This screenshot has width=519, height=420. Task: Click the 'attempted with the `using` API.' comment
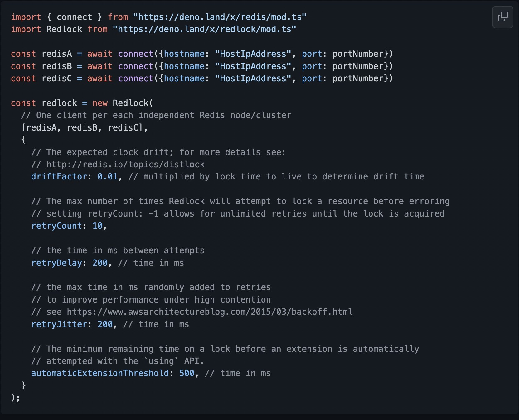pyautogui.click(x=118, y=361)
